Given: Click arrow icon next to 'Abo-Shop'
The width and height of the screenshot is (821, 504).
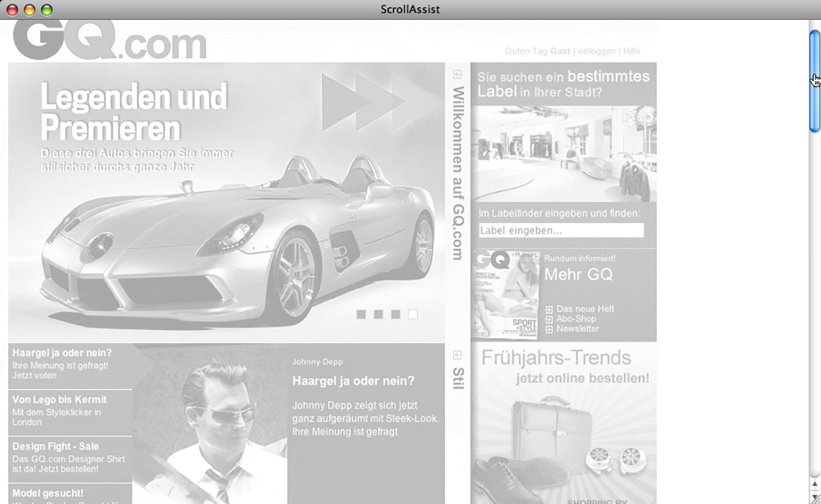Looking at the screenshot, I should click(549, 319).
